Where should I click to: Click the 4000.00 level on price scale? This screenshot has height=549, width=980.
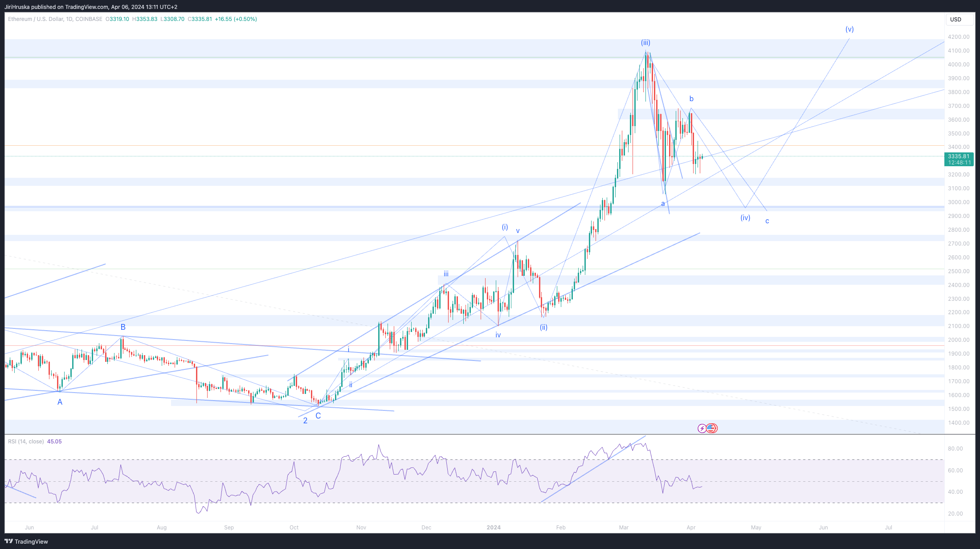click(x=959, y=65)
